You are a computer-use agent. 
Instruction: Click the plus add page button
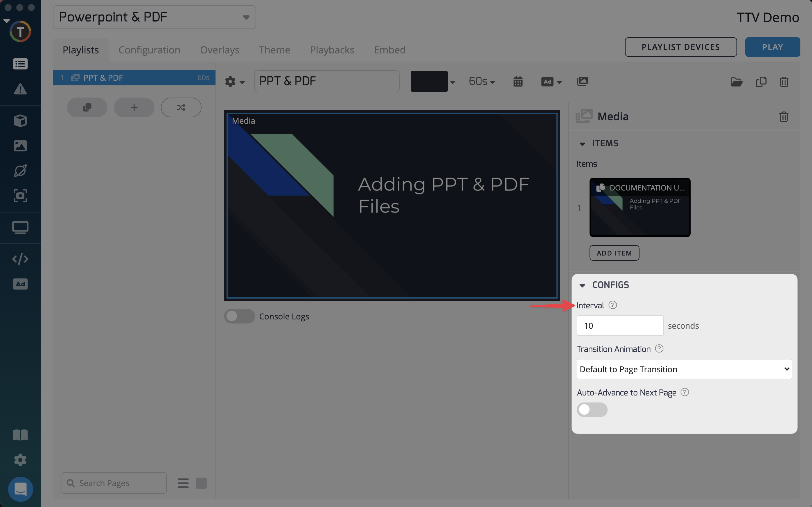[x=134, y=107]
